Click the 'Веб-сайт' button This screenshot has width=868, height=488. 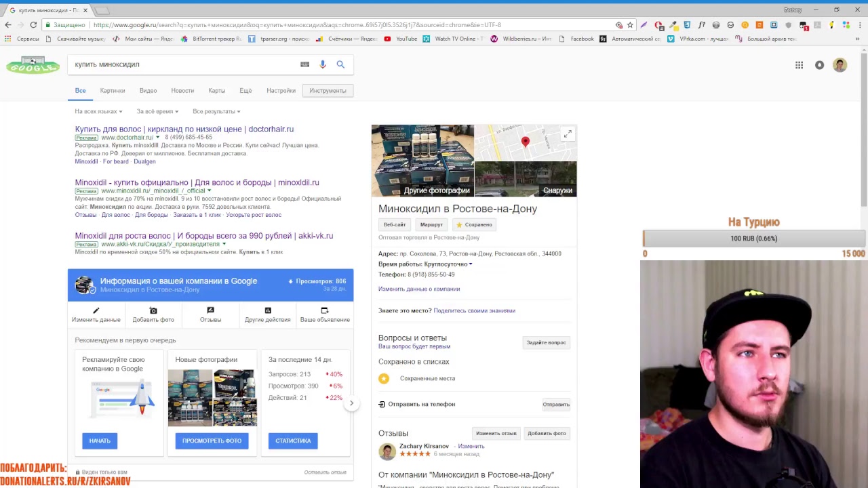click(395, 224)
